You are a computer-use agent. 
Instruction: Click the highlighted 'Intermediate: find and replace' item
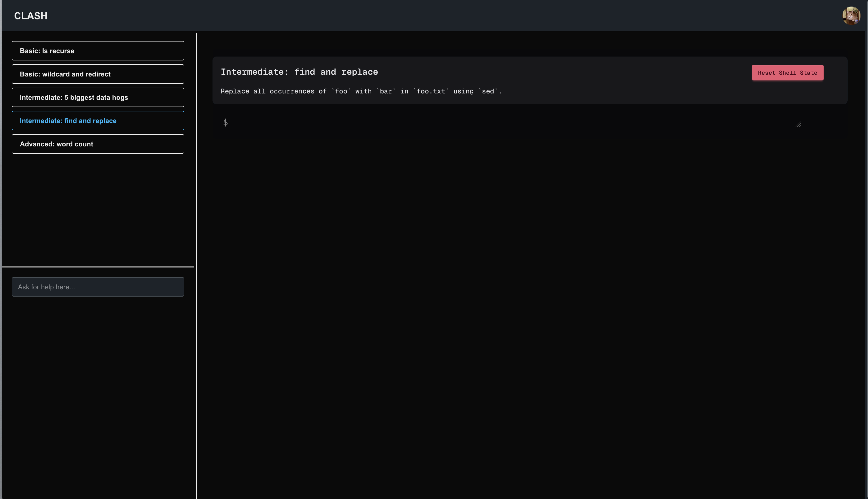point(98,121)
